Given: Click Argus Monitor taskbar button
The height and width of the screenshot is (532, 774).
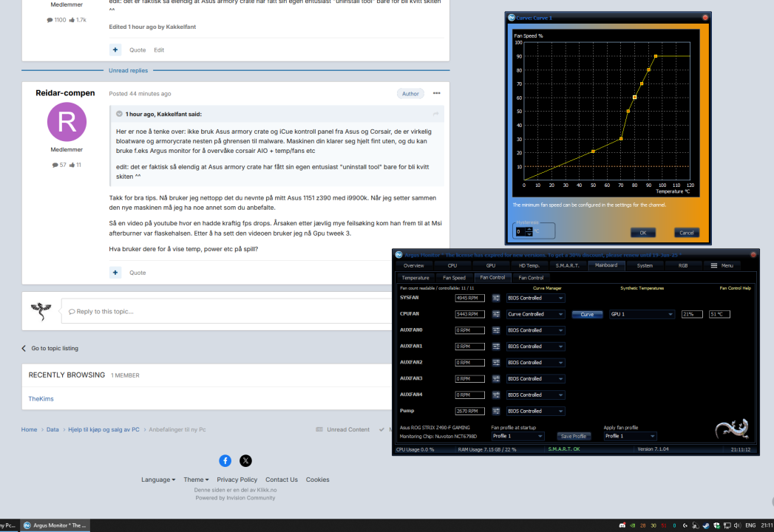Looking at the screenshot, I should point(55,525).
